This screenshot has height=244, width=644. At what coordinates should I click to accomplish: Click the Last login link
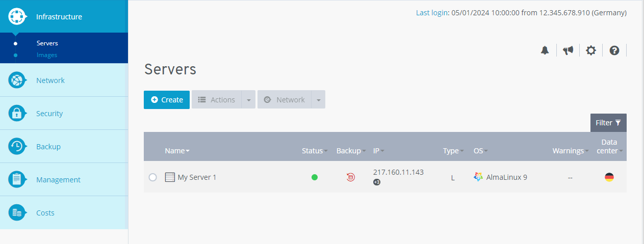tap(431, 13)
